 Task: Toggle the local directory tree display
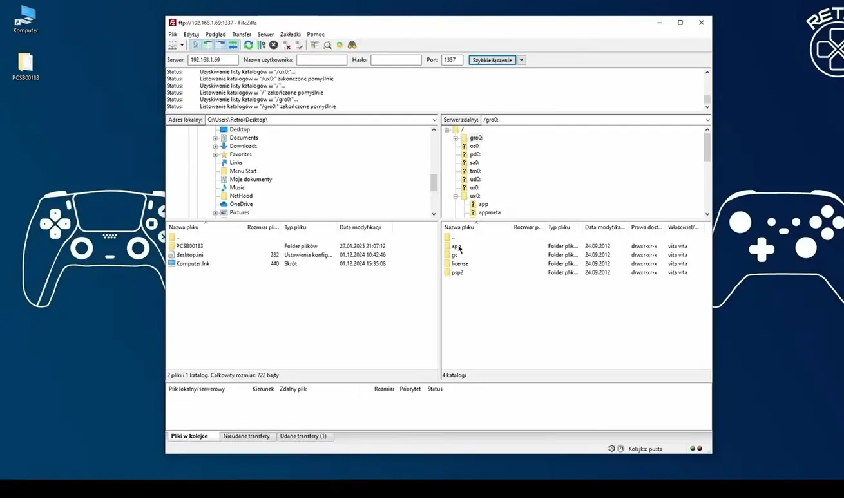[x=208, y=45]
